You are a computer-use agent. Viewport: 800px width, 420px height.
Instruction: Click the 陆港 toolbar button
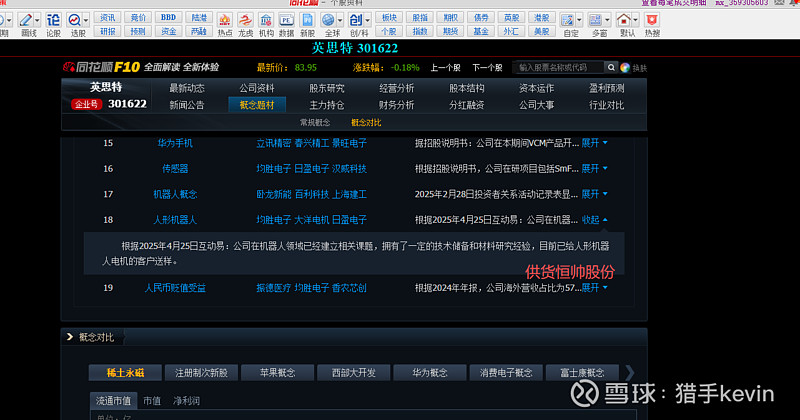199,17
